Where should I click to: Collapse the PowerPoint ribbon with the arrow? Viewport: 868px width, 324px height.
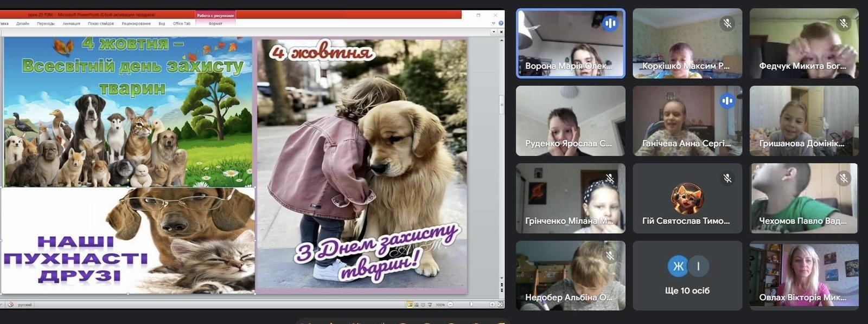tap(494, 23)
